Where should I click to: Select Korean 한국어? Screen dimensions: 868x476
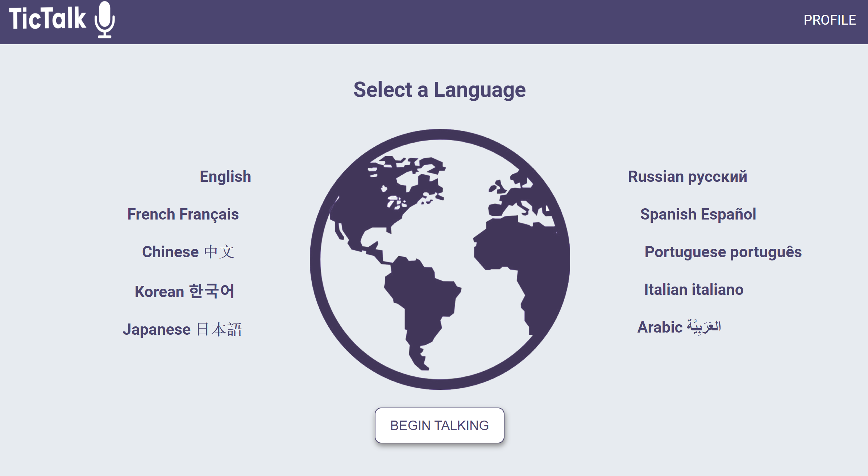[x=184, y=291]
